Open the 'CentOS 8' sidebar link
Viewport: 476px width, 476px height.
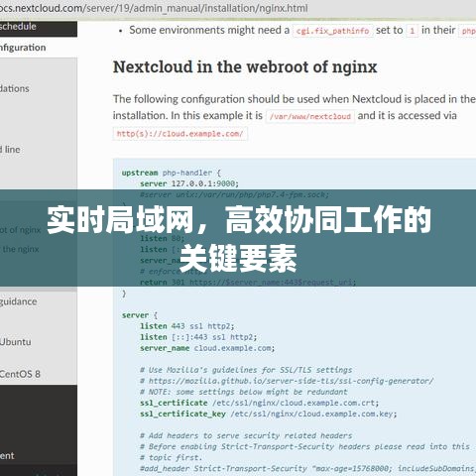[20, 374]
